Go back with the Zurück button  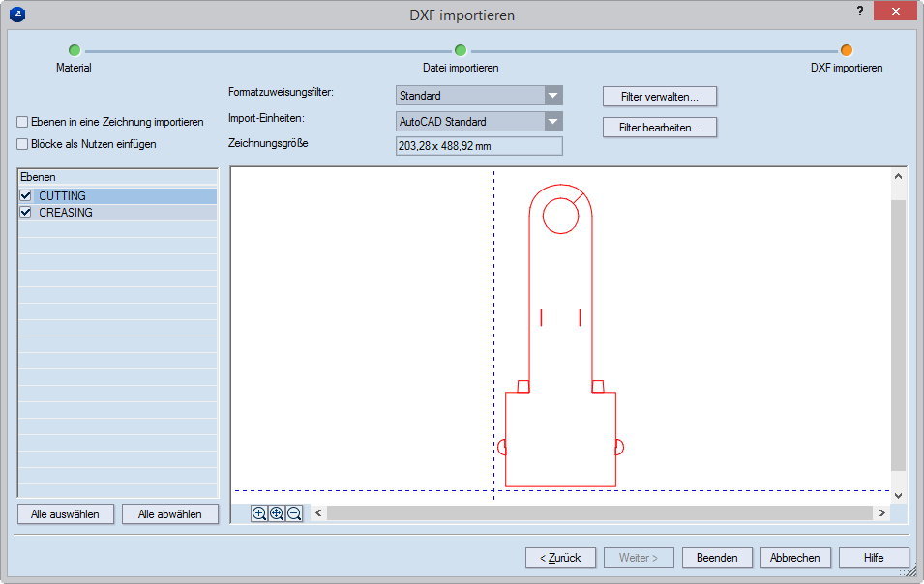560,558
